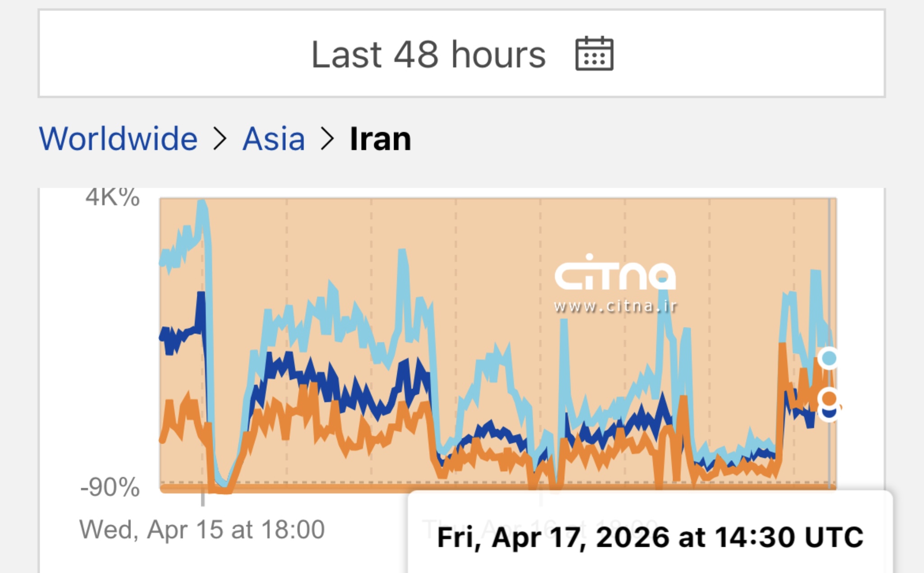Image resolution: width=924 pixels, height=573 pixels.
Task: Open the Last 48 hours range selector
Action: (428, 54)
